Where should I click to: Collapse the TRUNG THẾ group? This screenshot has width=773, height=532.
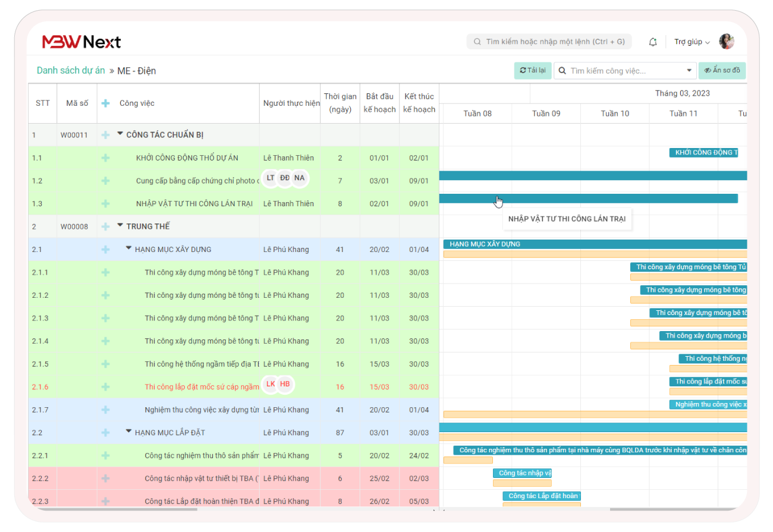click(121, 226)
